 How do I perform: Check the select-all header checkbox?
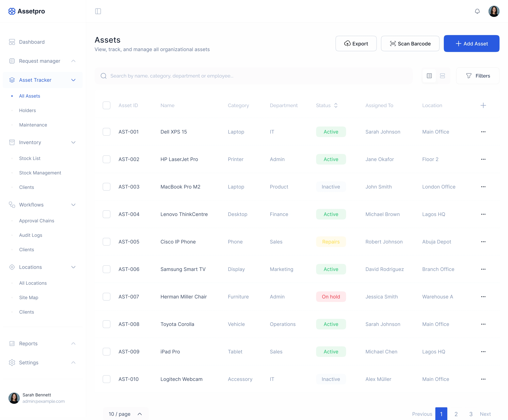[106, 105]
